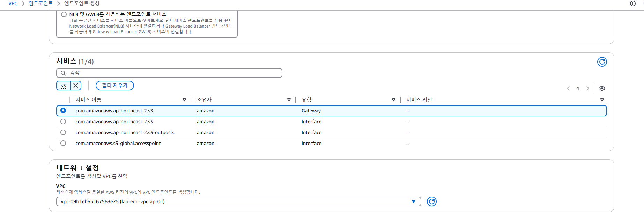Open VPC breadcrumb link

[x=13, y=3]
